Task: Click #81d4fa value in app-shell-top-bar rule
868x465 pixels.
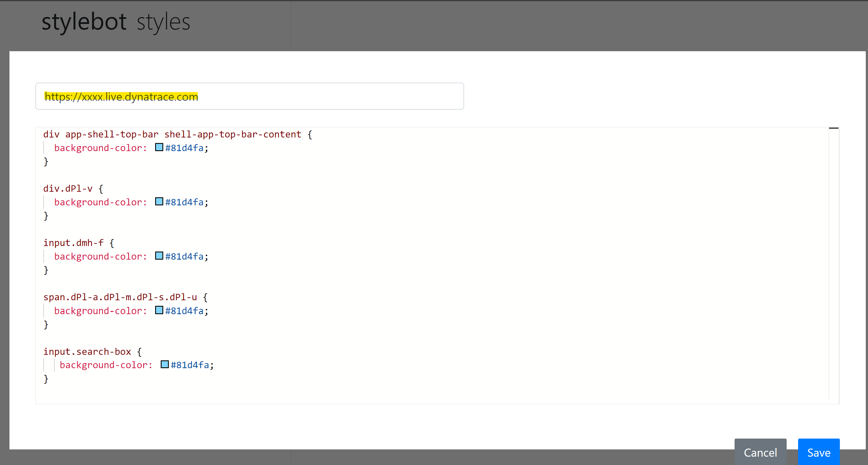Action: pyautogui.click(x=184, y=148)
